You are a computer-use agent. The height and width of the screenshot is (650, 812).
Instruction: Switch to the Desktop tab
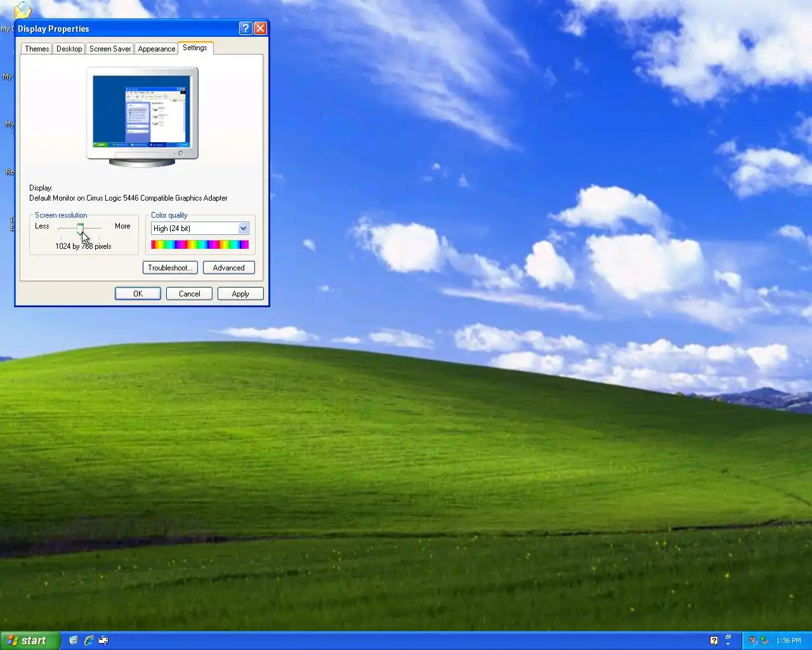tap(69, 49)
